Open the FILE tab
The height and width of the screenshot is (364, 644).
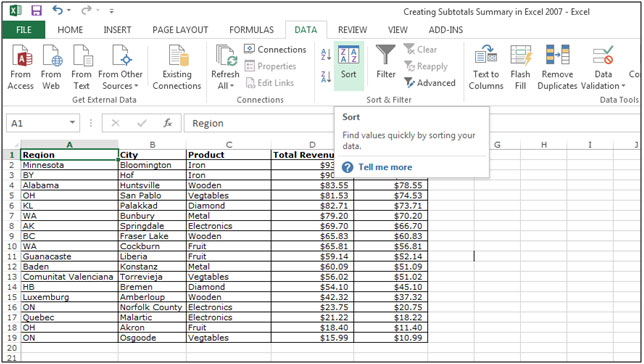point(24,30)
